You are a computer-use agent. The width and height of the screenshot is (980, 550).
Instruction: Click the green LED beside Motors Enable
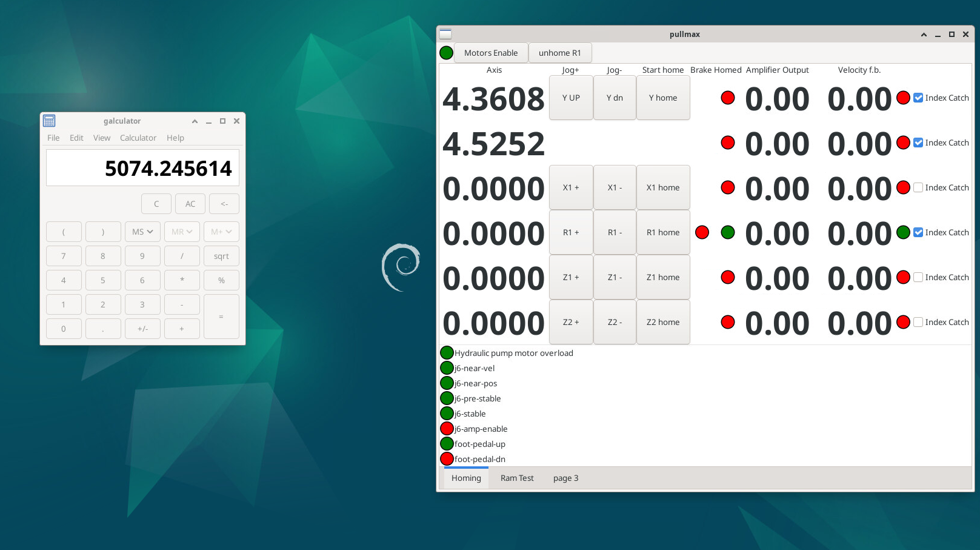coord(446,53)
